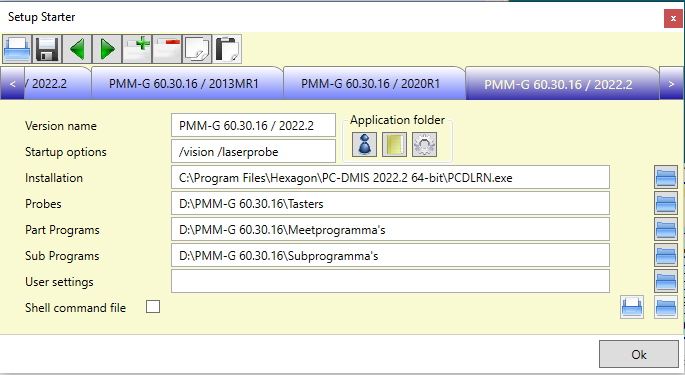
Task: Save settings with the floppy disk icon
Action: coord(47,49)
